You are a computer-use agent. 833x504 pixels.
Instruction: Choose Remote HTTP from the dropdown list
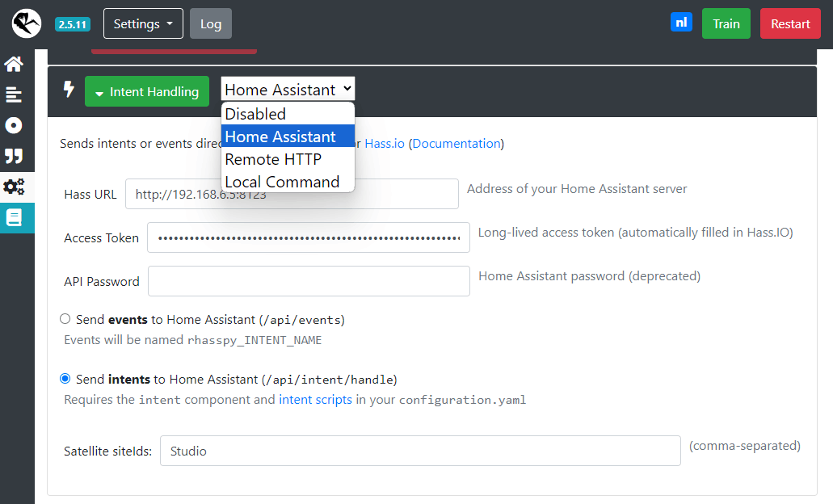288,159
